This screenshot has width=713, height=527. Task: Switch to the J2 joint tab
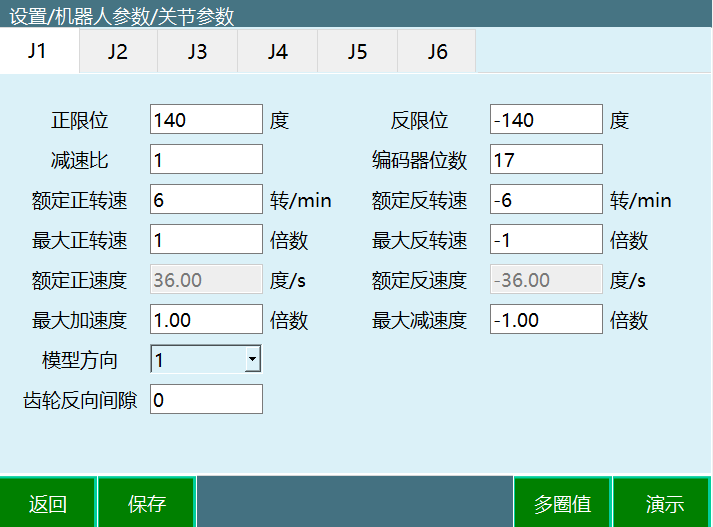click(x=118, y=51)
